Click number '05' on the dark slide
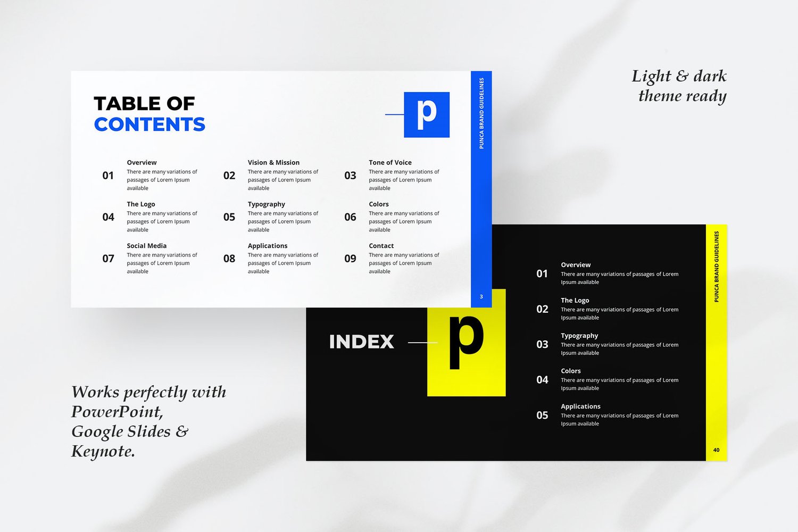Viewport: 798px width, 532px height. click(x=542, y=415)
